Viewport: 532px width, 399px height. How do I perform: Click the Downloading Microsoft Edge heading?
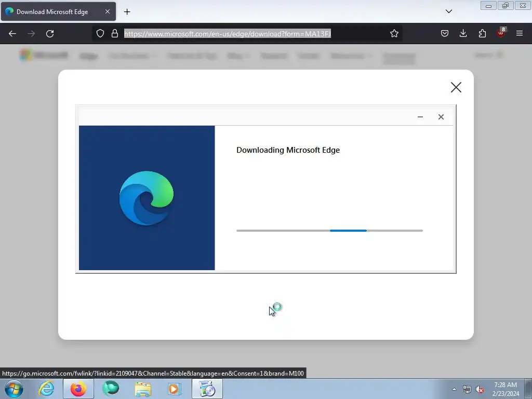288,150
